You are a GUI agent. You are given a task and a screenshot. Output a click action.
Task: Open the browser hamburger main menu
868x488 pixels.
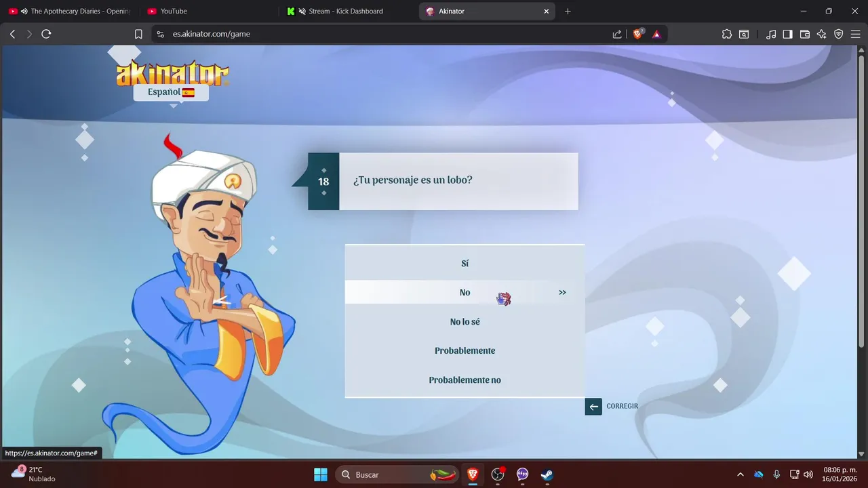click(855, 34)
